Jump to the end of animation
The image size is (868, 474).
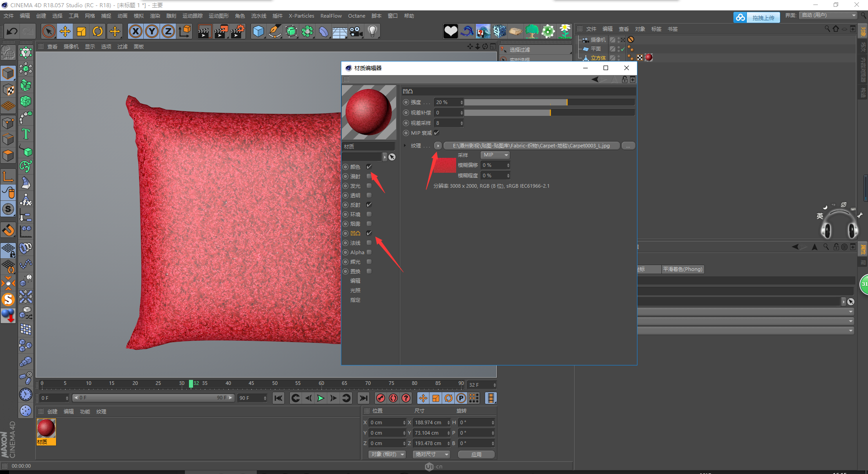(x=363, y=398)
